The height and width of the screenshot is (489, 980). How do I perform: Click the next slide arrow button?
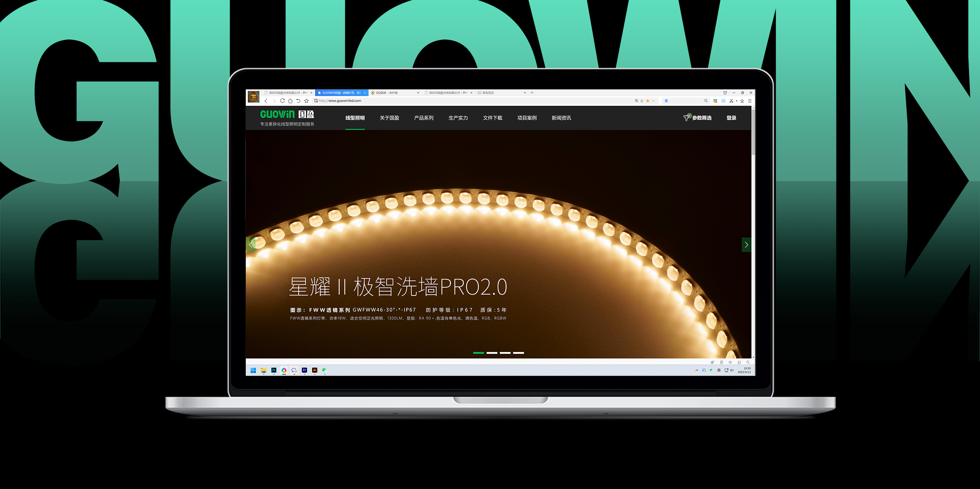click(746, 245)
